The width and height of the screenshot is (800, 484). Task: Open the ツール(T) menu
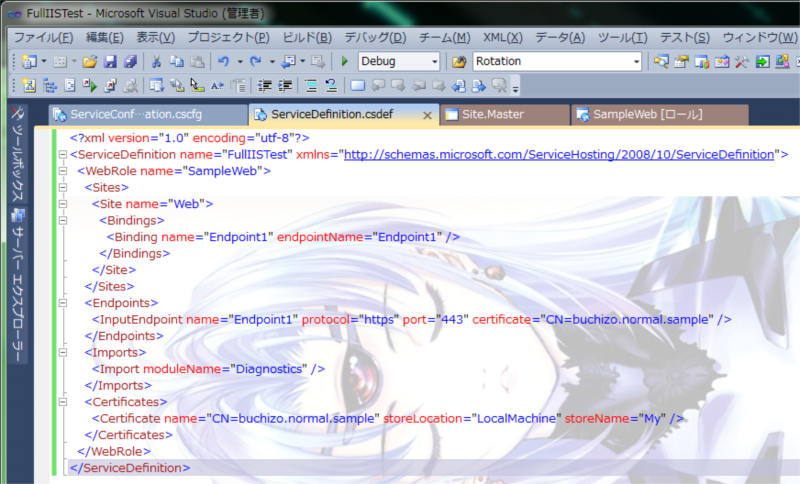622,38
